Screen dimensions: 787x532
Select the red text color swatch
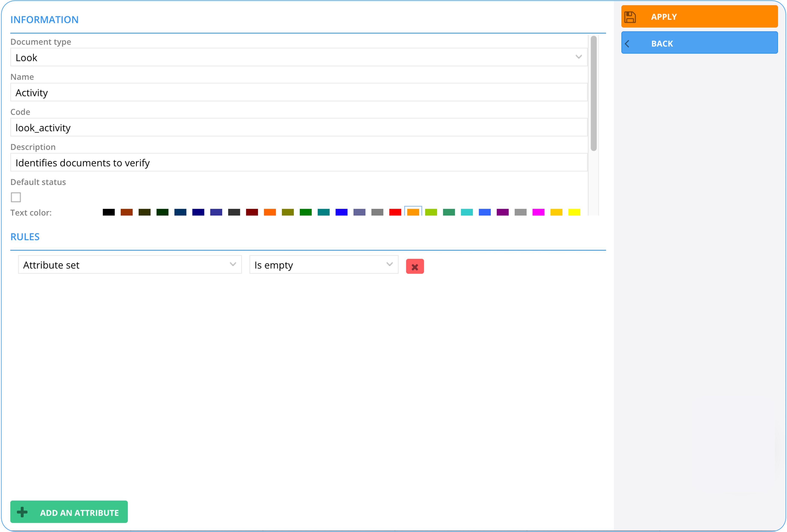[x=395, y=212]
